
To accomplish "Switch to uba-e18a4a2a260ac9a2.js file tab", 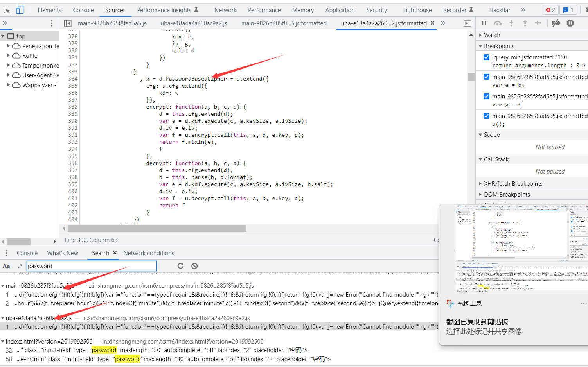I will (194, 23).
